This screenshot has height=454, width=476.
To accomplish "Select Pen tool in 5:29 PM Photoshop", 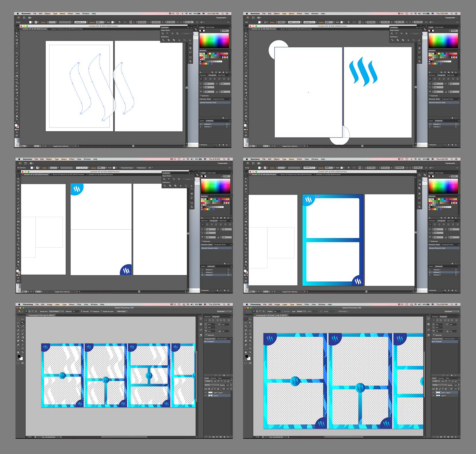I will pos(246,345).
